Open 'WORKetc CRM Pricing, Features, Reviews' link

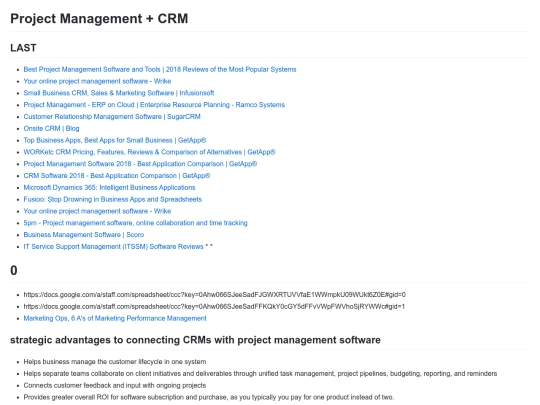pyautogui.click(x=149, y=152)
